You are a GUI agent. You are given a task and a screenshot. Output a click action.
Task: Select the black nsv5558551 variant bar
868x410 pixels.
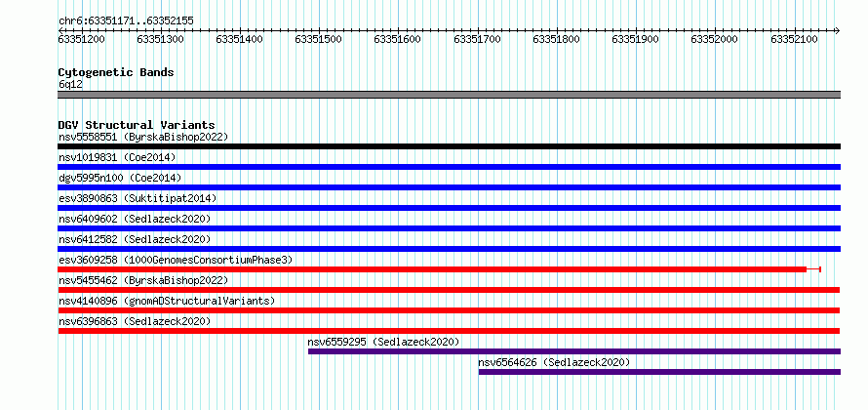click(x=449, y=146)
